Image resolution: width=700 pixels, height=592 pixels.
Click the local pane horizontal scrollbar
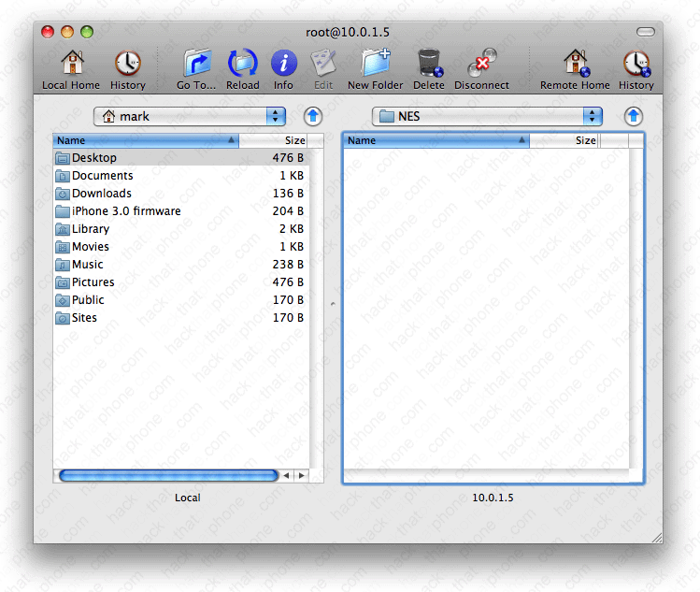(168, 475)
